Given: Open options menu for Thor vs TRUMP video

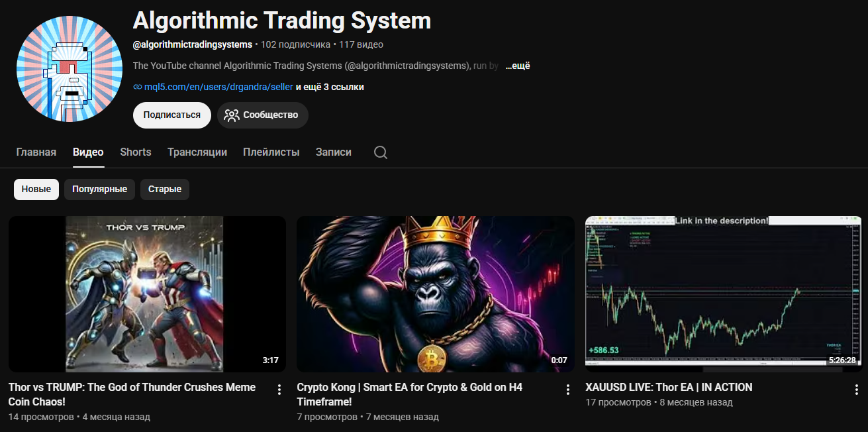Looking at the screenshot, I should point(279,390).
